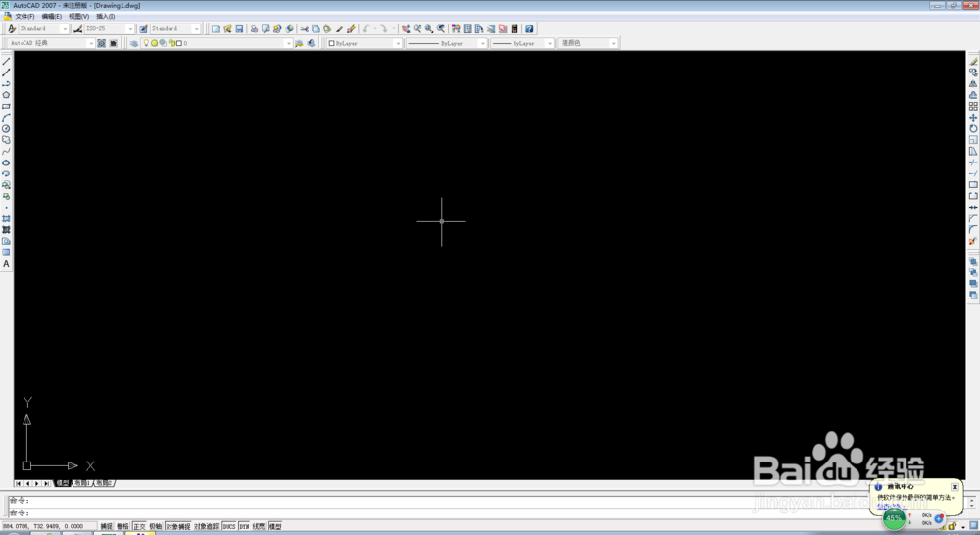Click the Zoom realtime icon
Image resolution: width=980 pixels, height=535 pixels.
point(417,29)
